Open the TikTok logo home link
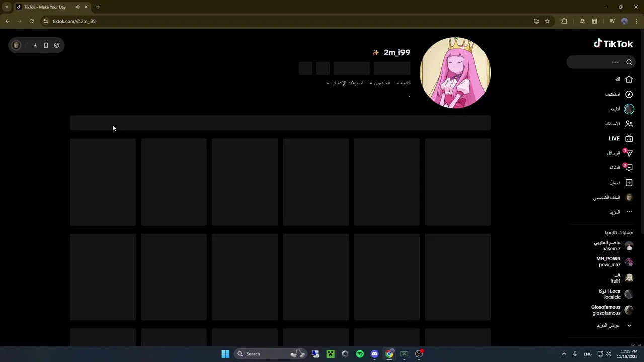Screen dimensions: 644x362 click(613, 44)
